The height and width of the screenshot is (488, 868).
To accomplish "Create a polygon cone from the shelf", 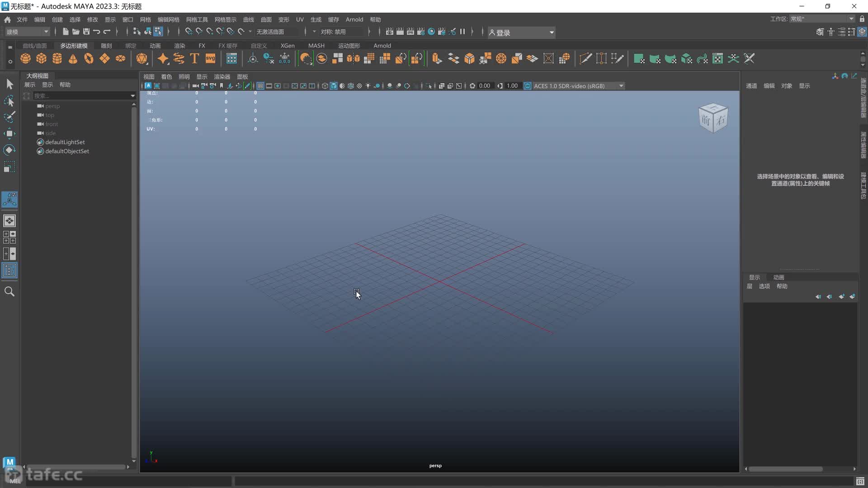I will (73, 59).
